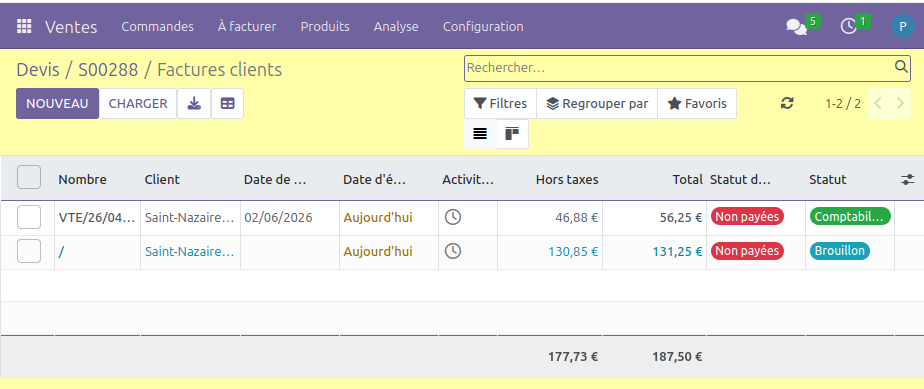Click the Comptabil… status badge
Image resolution: width=924 pixels, height=389 pixels.
click(850, 217)
